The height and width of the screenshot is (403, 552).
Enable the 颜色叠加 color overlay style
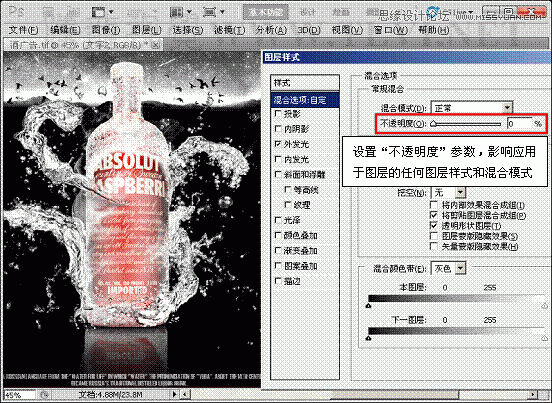point(278,235)
